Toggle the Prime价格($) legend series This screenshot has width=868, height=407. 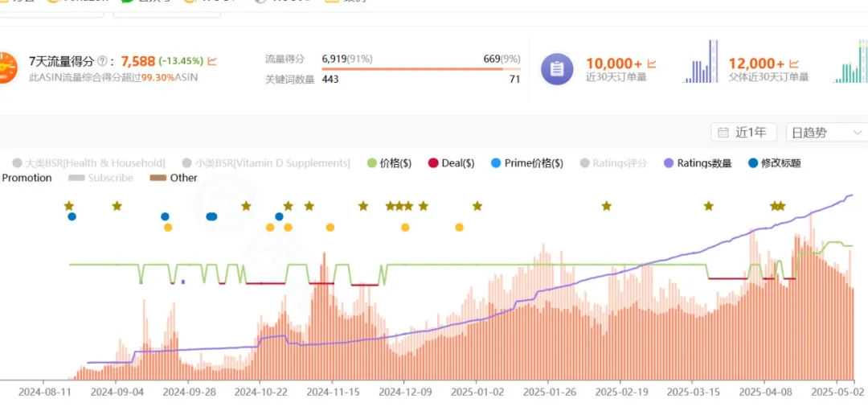click(527, 163)
